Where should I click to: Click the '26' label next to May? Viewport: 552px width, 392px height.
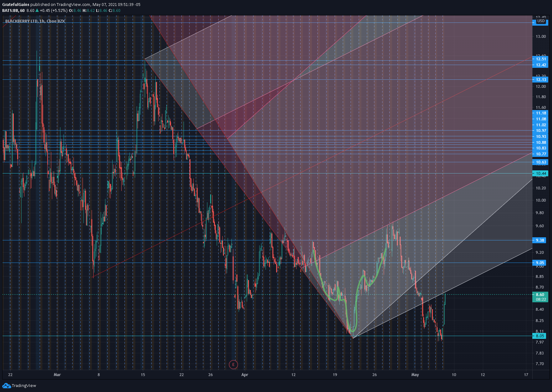(375, 375)
